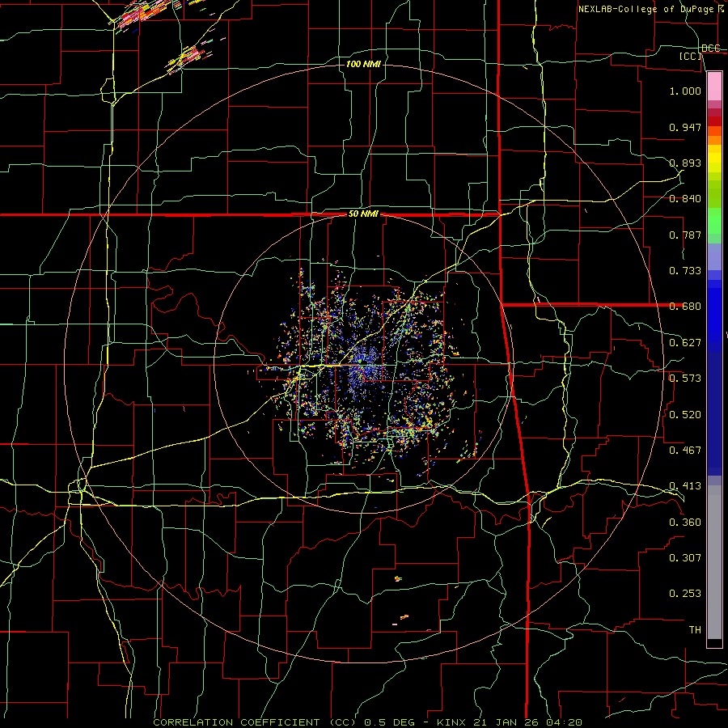728x728 pixels.
Task: Click the gray legend color band
Action: (714, 562)
